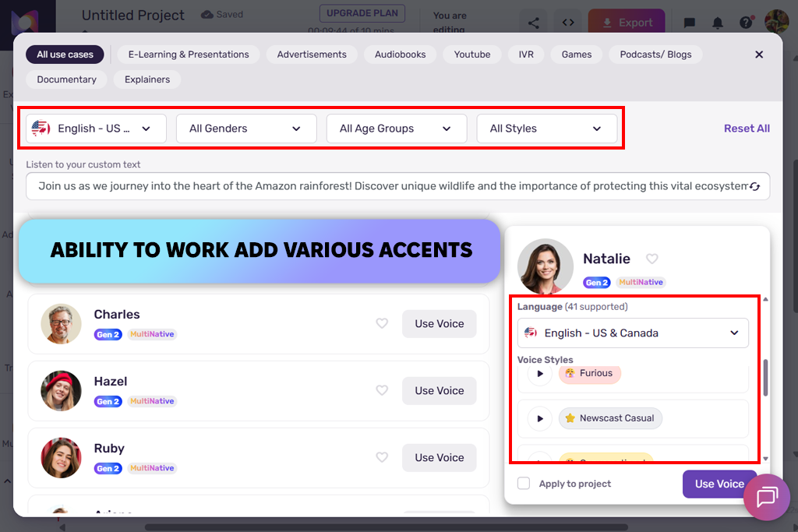798x532 pixels.
Task: Click the Ruby avatar thumbnail
Action: (61, 458)
